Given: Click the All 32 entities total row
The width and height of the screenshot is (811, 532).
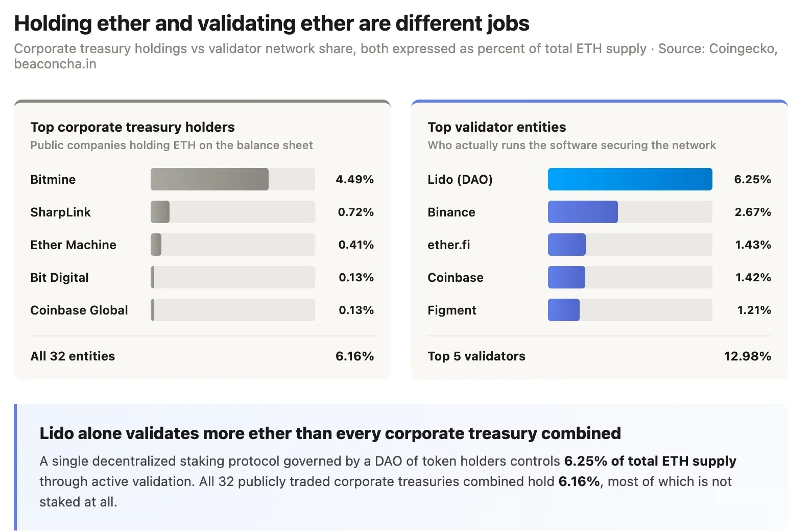Looking at the screenshot, I should tap(202, 356).
